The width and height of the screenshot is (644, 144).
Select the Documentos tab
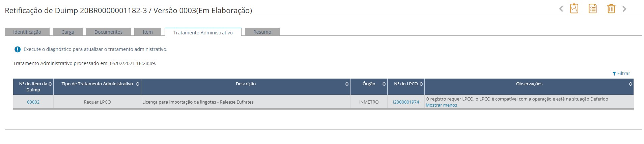pos(108,32)
